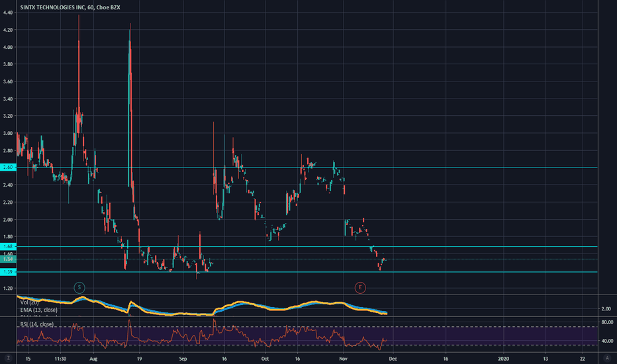
Task: Click the Sep label on time axis
Action: tap(183, 359)
